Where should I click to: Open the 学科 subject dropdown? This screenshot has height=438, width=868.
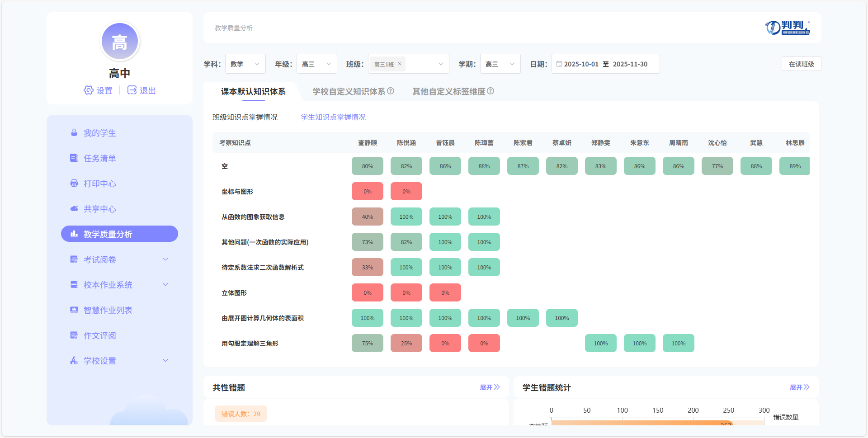(x=245, y=64)
